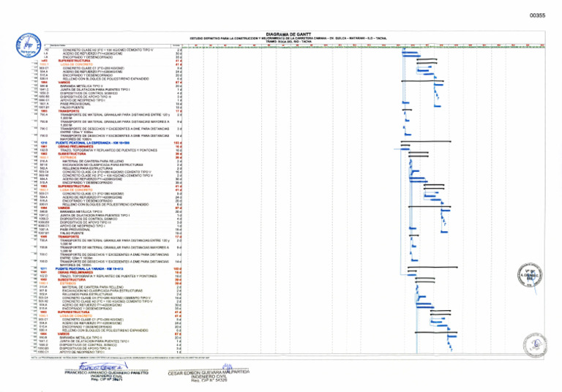Click summary bar of Puente Peatonal La Esperanza
The width and height of the screenshot is (562, 392).
coord(426,142)
